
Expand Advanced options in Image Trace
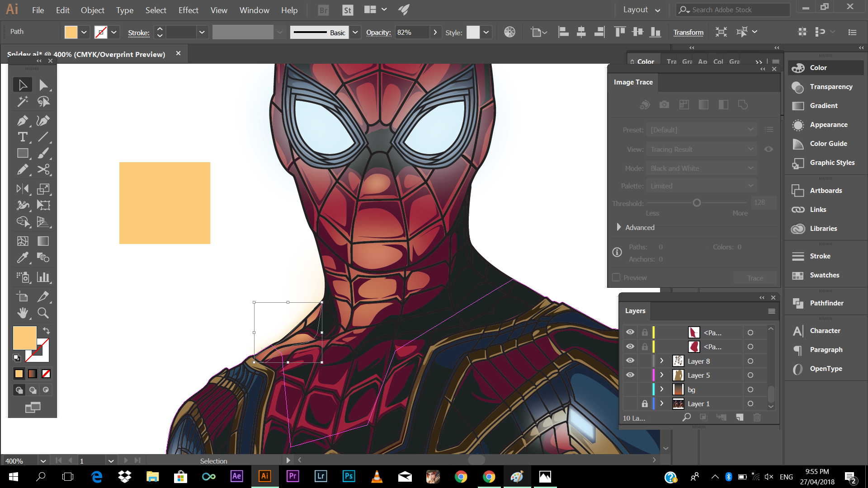pyautogui.click(x=619, y=227)
